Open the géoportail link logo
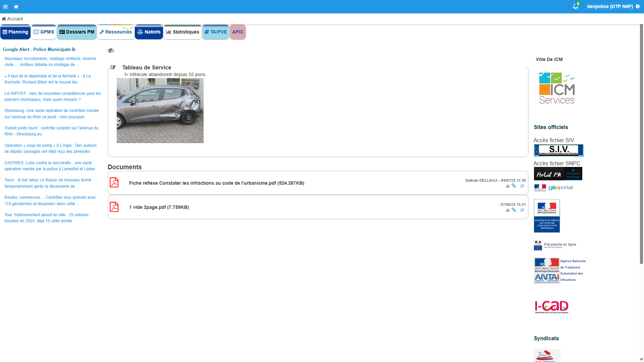The image size is (644, 362). click(x=553, y=188)
